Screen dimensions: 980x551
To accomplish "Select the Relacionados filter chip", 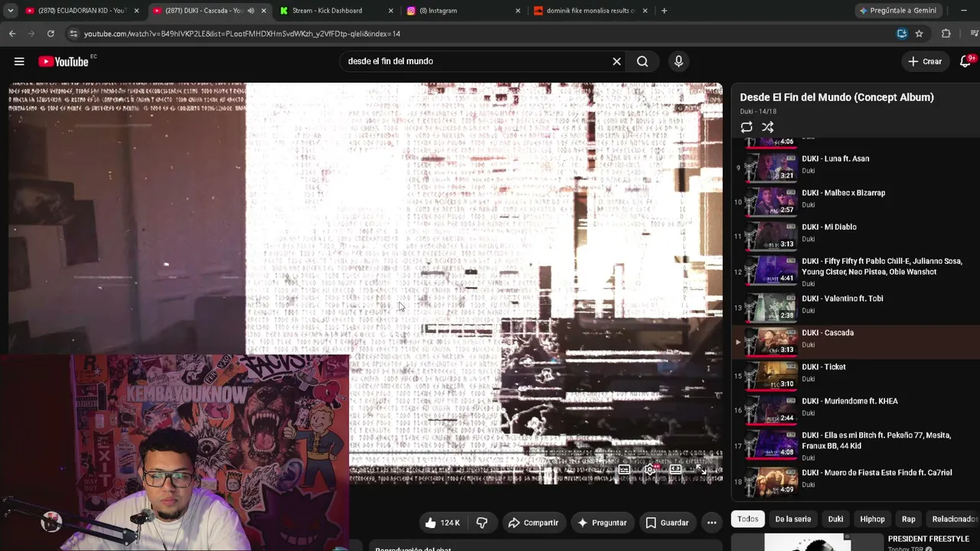I will tap(952, 519).
